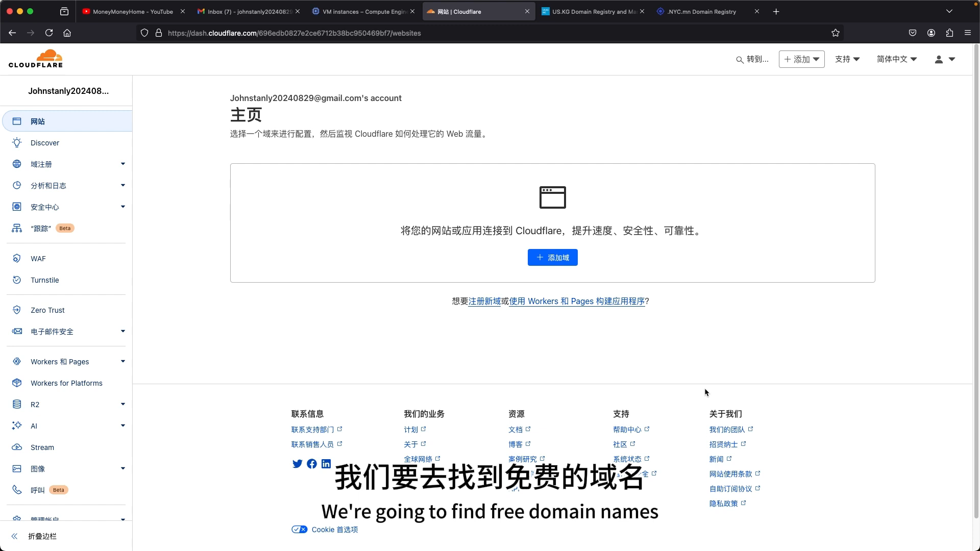Click the 呼叫 phone icon
The height and width of the screenshot is (551, 980).
point(17,490)
